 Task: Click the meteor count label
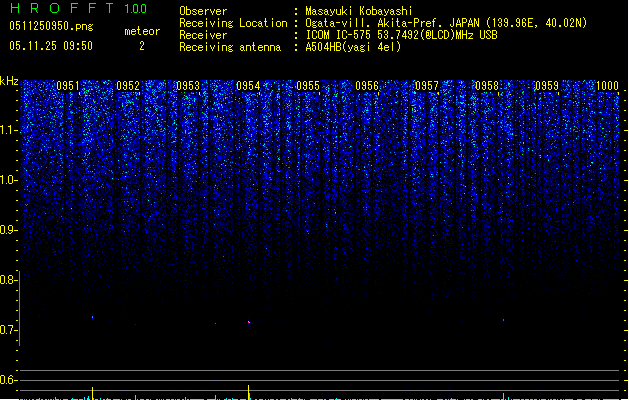(x=142, y=31)
